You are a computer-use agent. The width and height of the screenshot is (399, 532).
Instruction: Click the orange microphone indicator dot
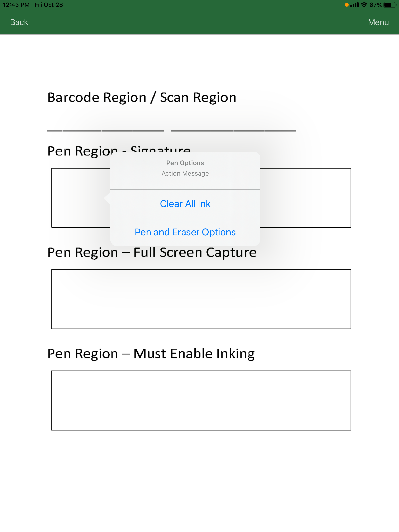(x=347, y=5)
